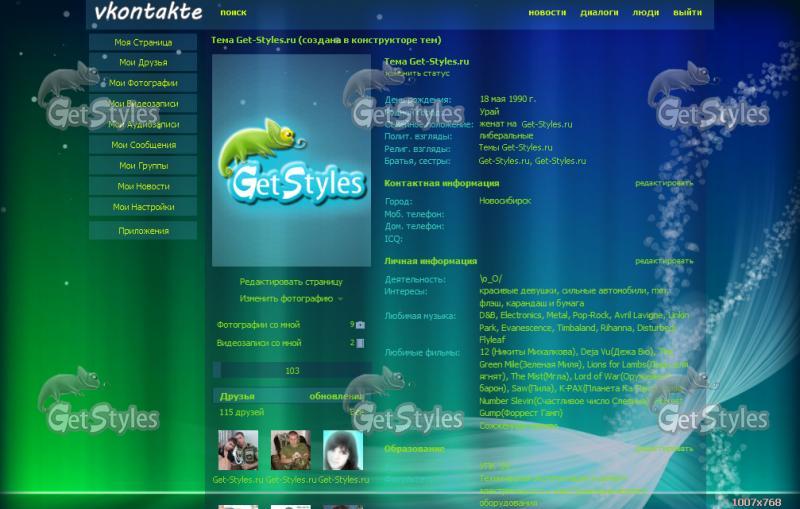
Task: Click the camera icon next to 9
Action: [360, 325]
